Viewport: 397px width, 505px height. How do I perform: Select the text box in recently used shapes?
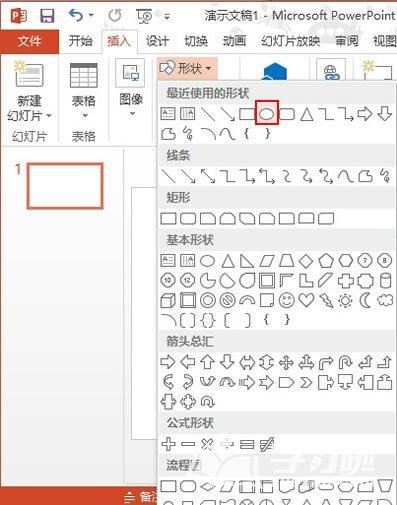pos(168,114)
